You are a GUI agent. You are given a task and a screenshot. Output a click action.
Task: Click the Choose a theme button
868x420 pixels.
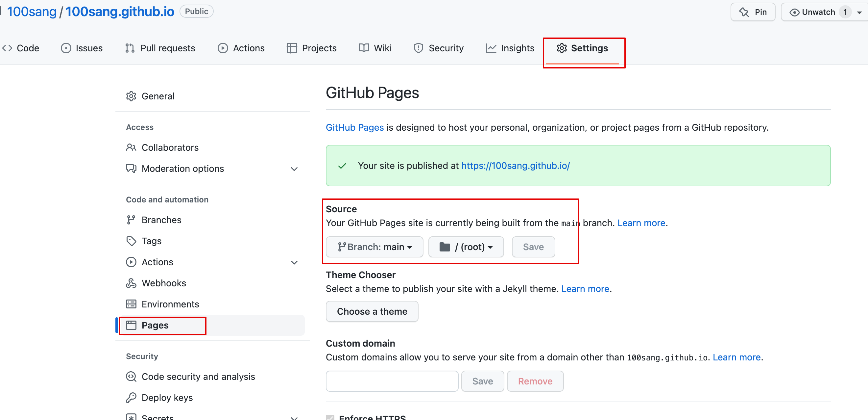372,311
